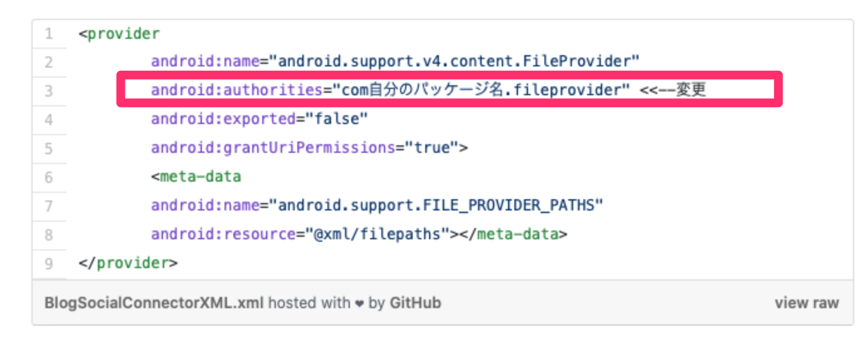The width and height of the screenshot is (868, 342).
Task: Select line number 4
Action: click(49, 120)
